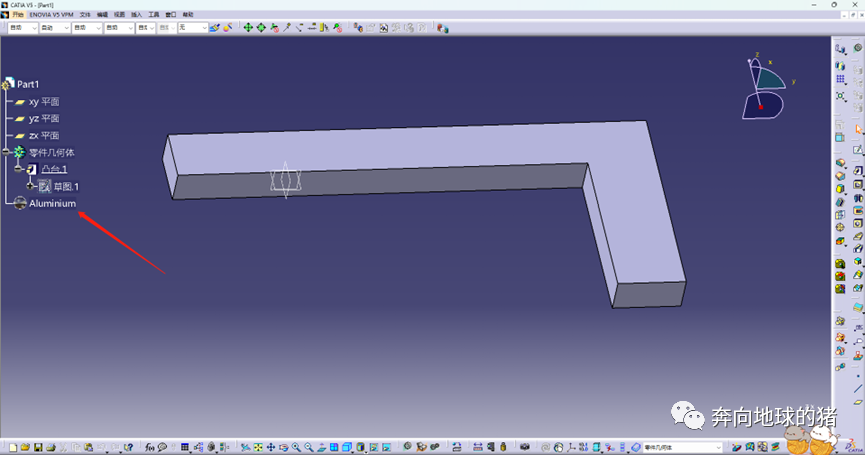Click the Pad tool in the right toolbar
This screenshot has width=865, height=455.
click(858, 171)
